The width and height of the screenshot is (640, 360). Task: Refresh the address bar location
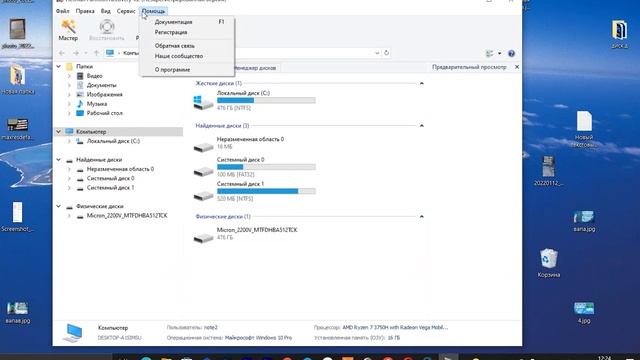387,53
